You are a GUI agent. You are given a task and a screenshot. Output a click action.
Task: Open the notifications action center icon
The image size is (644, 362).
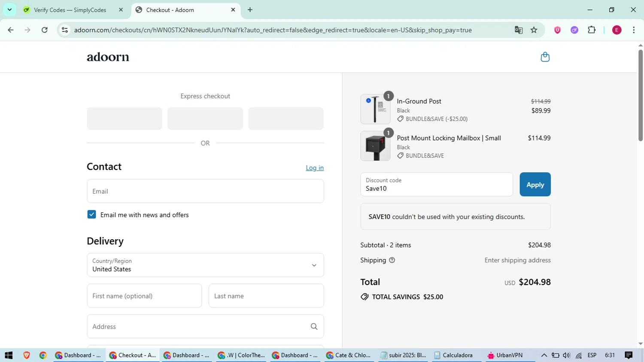(x=629, y=355)
